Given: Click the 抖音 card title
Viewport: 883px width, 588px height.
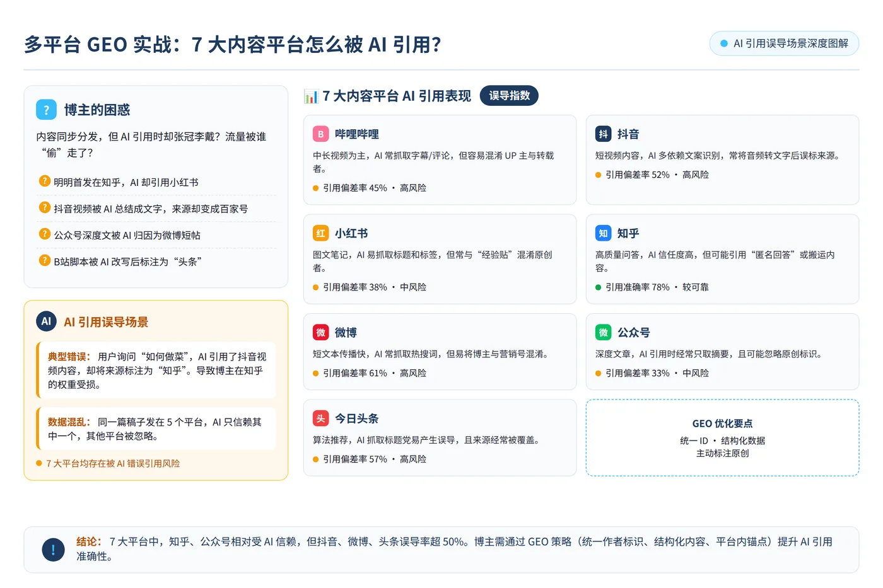Looking at the screenshot, I should [x=628, y=134].
